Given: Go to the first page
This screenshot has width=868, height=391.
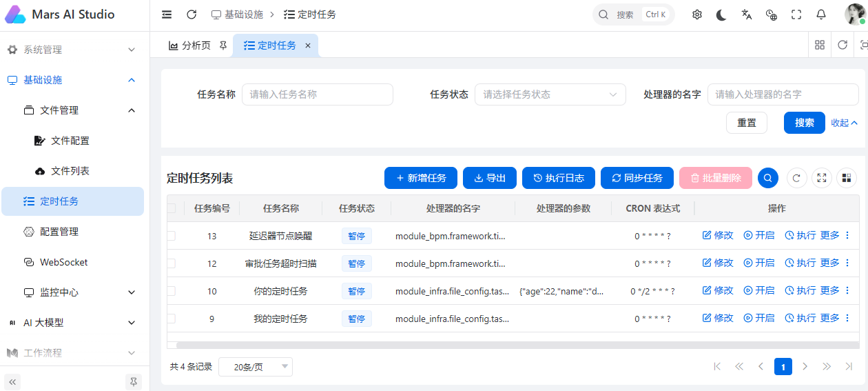Looking at the screenshot, I should coord(717,367).
